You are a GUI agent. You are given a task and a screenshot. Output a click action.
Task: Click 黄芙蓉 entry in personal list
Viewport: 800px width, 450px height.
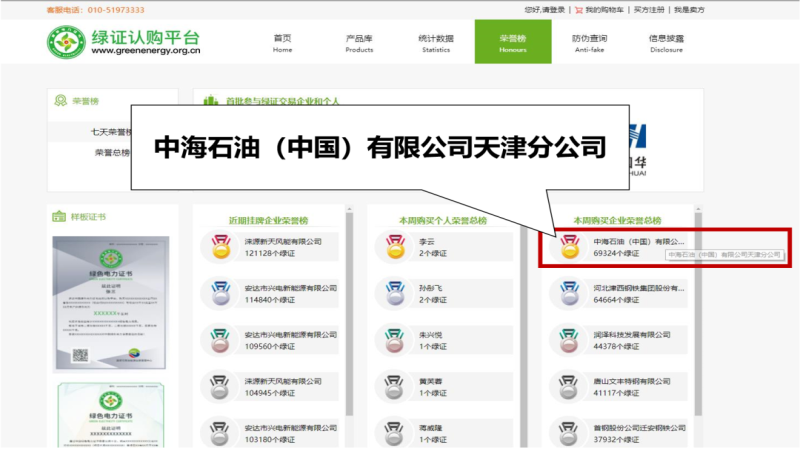pyautogui.click(x=431, y=381)
